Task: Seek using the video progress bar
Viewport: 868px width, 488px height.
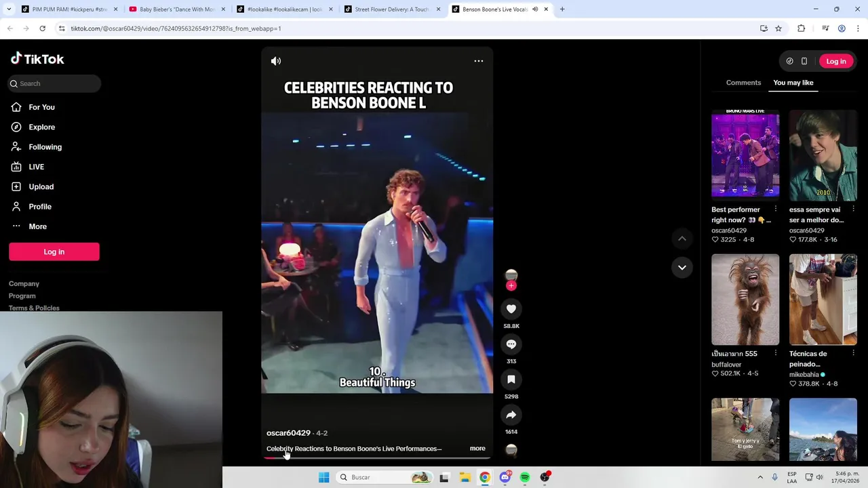Action: pyautogui.click(x=377, y=458)
